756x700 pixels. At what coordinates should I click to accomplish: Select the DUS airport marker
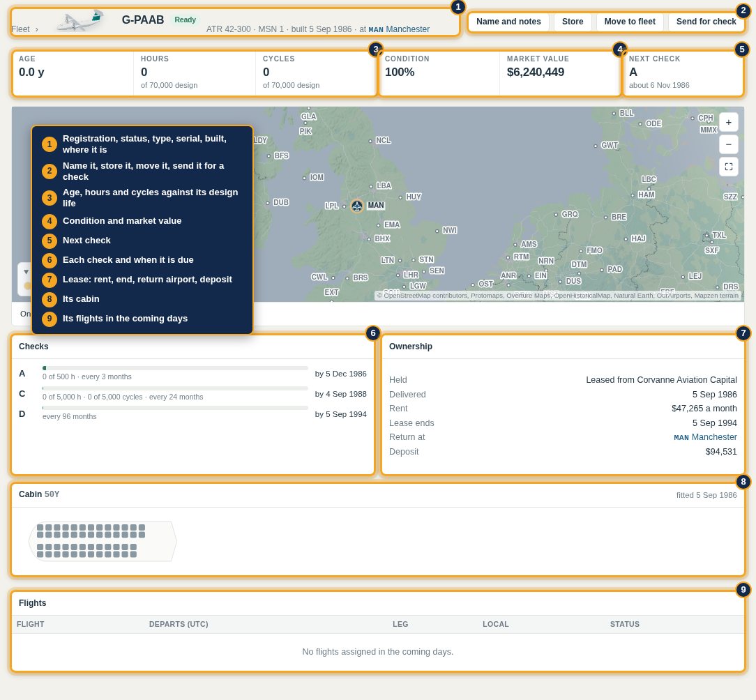click(x=560, y=282)
